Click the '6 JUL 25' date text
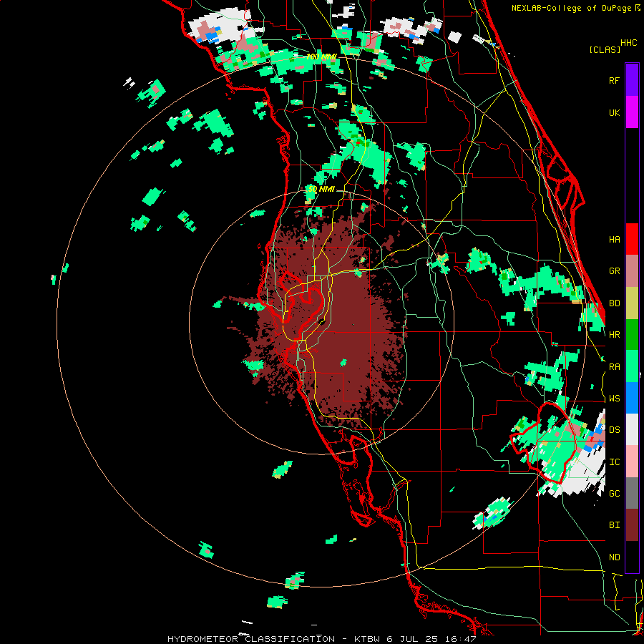Image resolution: width=644 pixels, height=644 pixels. coord(414,639)
